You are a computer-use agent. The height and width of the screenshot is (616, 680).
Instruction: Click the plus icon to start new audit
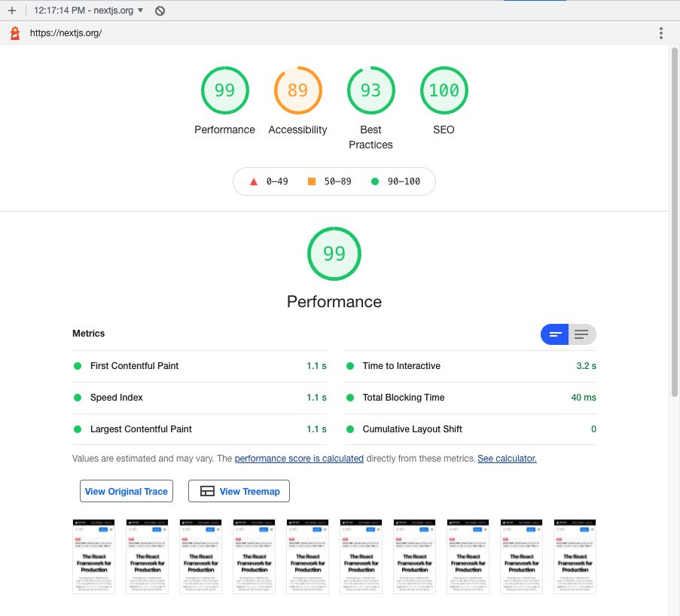(x=12, y=11)
